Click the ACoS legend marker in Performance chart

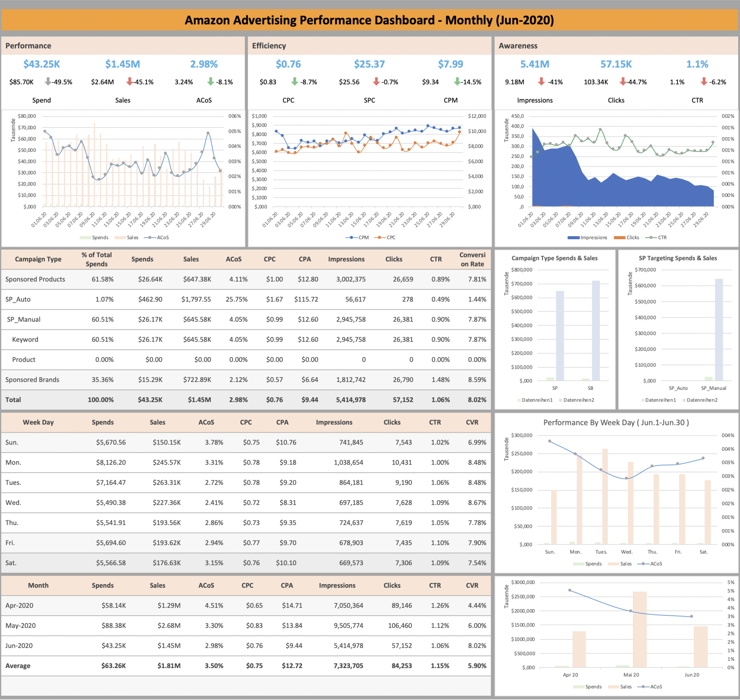[x=150, y=238]
